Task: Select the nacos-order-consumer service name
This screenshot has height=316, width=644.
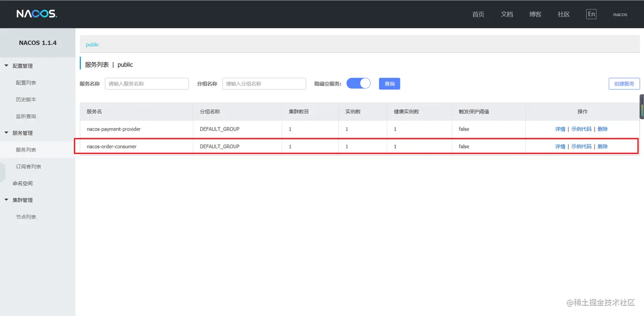Action: 112,147
